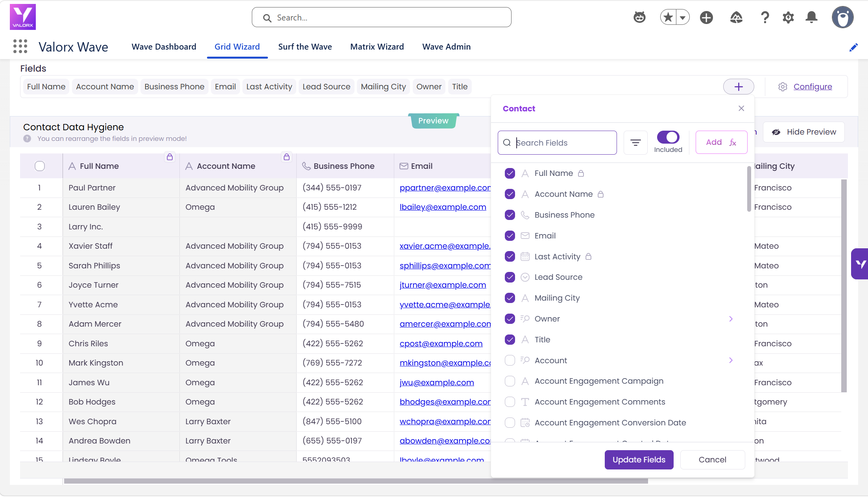Uncheck the Title field checkbox
This screenshot has height=497, width=868.
click(x=510, y=340)
